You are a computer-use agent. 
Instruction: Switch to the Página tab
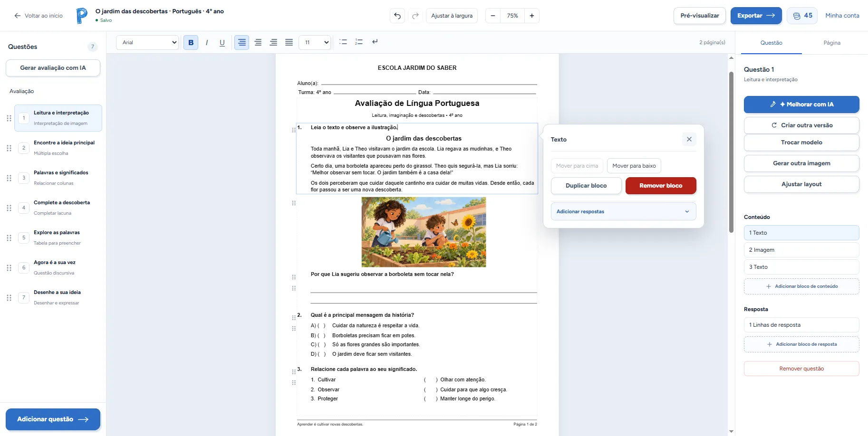point(832,43)
